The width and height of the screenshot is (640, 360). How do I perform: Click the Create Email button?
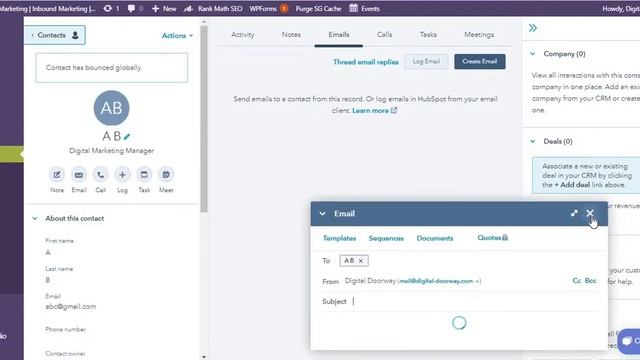[480, 62]
